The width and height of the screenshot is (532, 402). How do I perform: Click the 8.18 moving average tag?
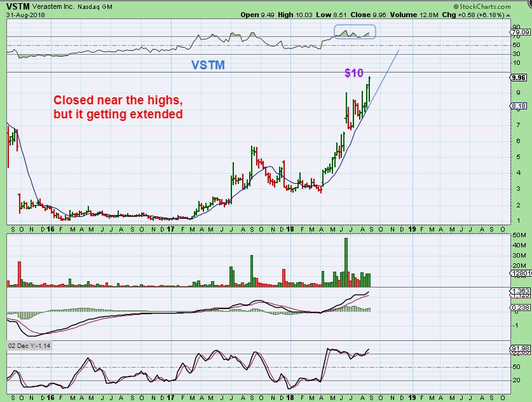pyautogui.click(x=519, y=106)
